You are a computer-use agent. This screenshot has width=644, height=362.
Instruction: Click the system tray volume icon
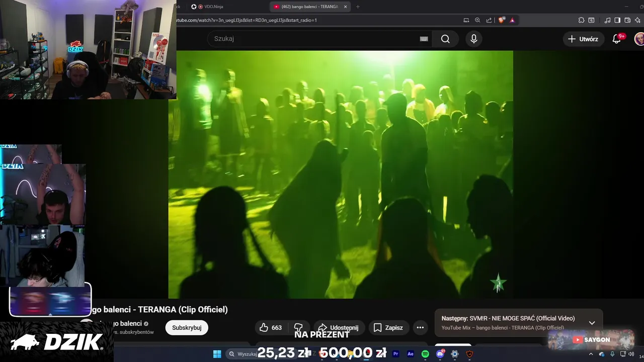631,354
